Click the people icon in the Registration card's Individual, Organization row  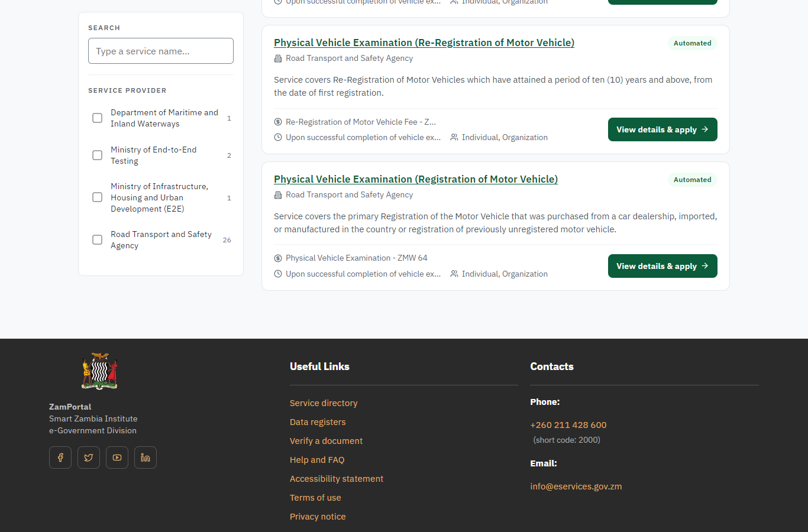tap(454, 274)
